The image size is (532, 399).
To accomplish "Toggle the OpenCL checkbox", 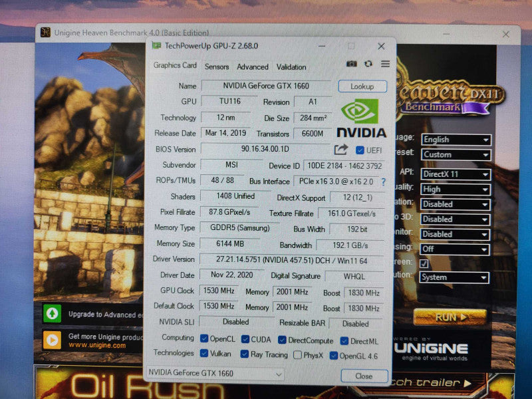I will click(204, 338).
